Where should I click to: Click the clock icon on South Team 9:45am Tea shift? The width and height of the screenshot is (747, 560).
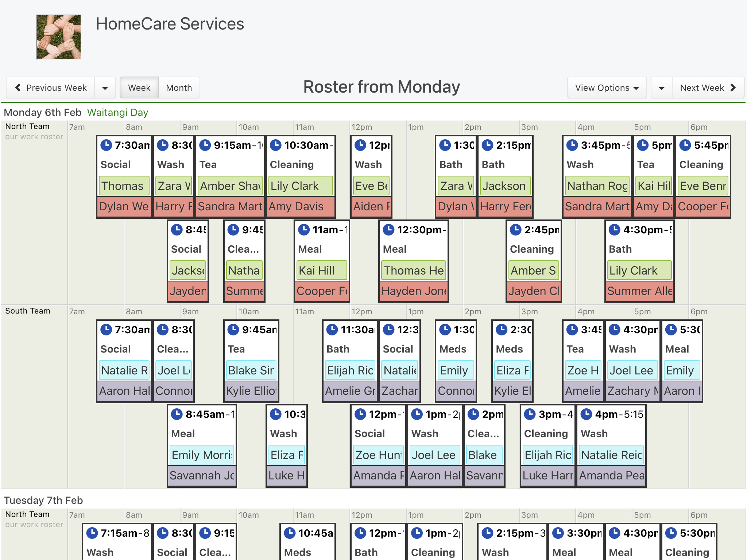[x=233, y=330]
